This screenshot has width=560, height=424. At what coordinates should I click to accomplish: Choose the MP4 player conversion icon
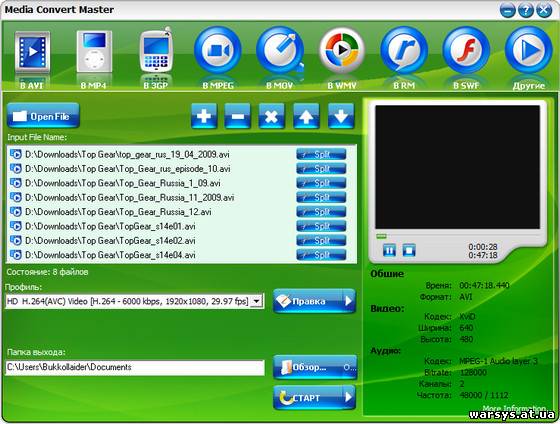94,51
